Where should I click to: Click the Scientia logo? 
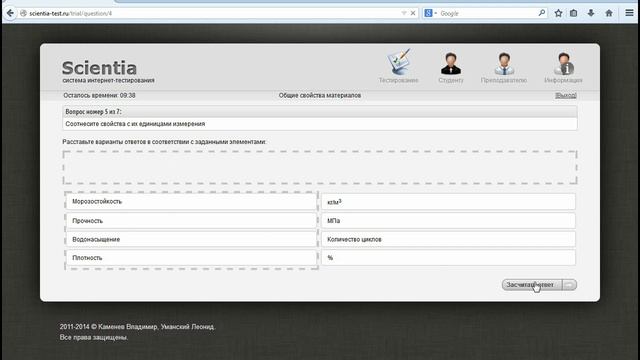tap(99, 68)
